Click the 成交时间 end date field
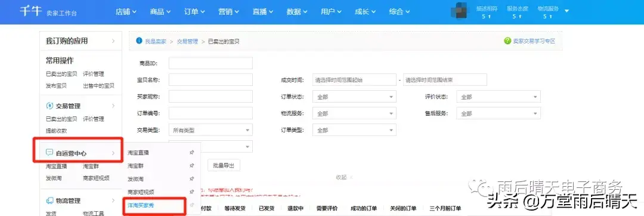The image size is (644, 216). (445, 80)
